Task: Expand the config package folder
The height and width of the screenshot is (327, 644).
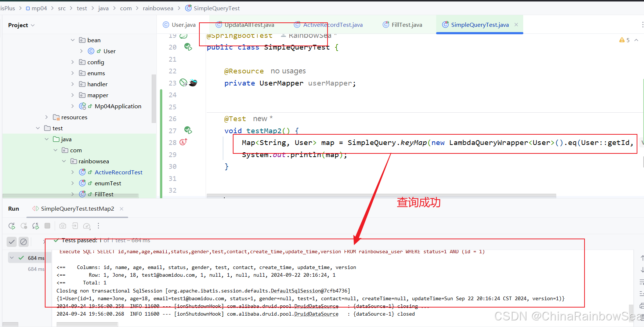Action: (x=73, y=62)
